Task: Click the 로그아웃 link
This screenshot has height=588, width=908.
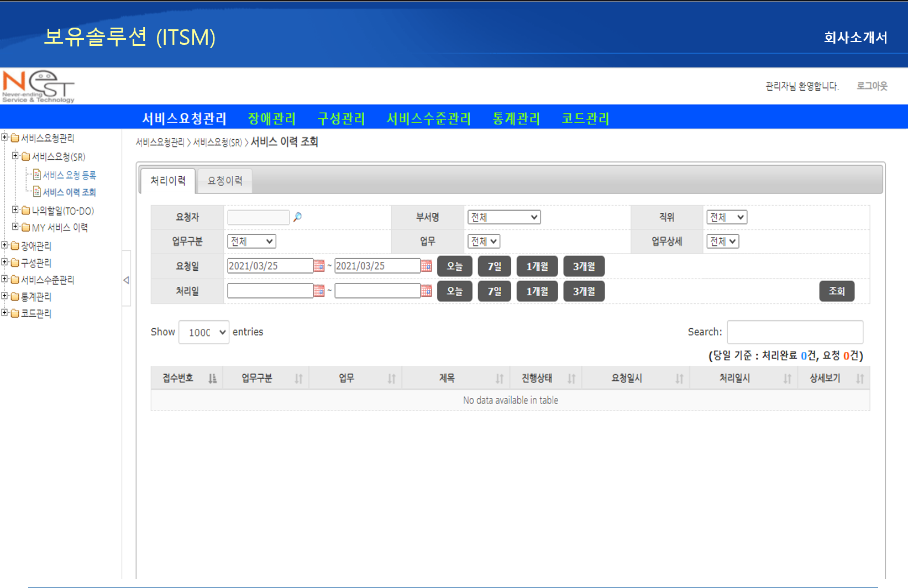Action: click(x=872, y=86)
